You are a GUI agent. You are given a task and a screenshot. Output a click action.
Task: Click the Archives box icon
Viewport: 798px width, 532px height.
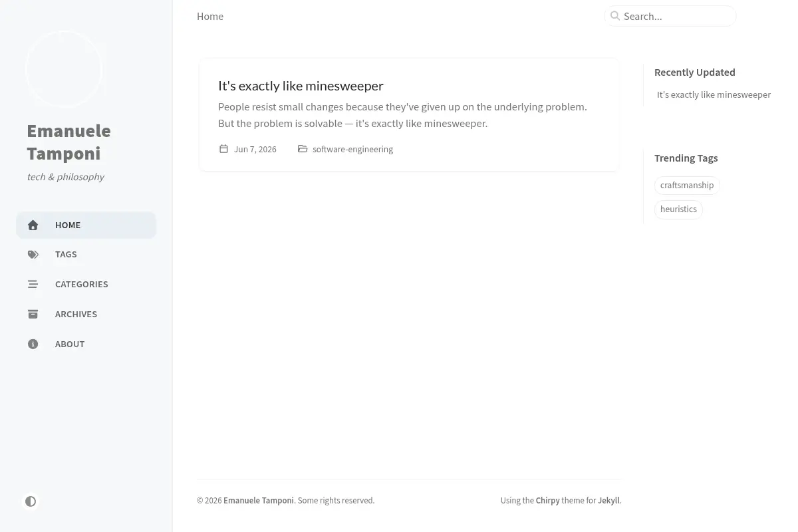pos(33,314)
